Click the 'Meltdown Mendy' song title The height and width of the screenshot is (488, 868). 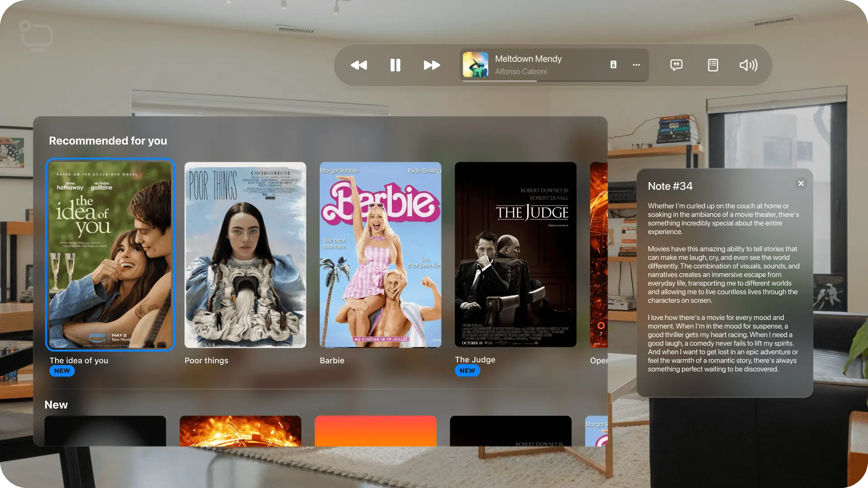click(x=528, y=59)
